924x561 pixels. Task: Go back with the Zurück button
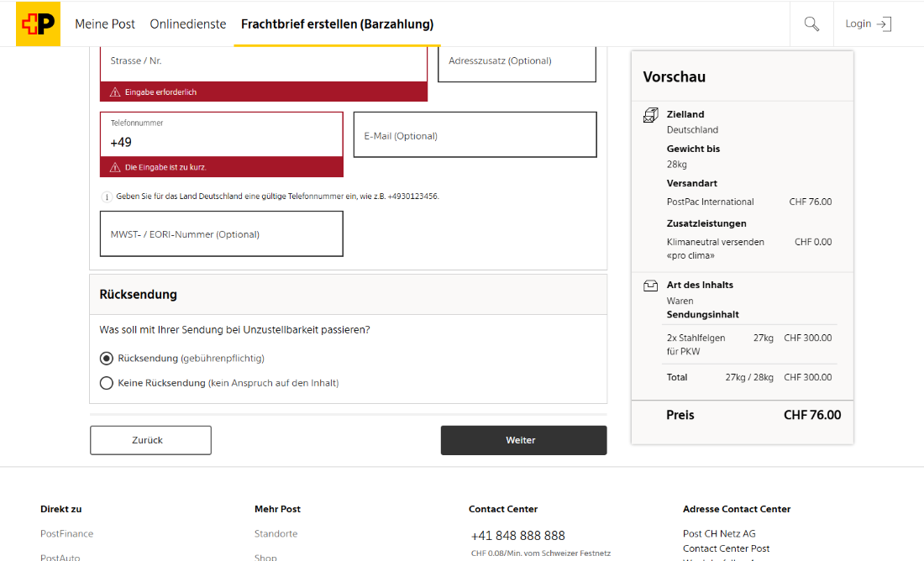click(151, 440)
